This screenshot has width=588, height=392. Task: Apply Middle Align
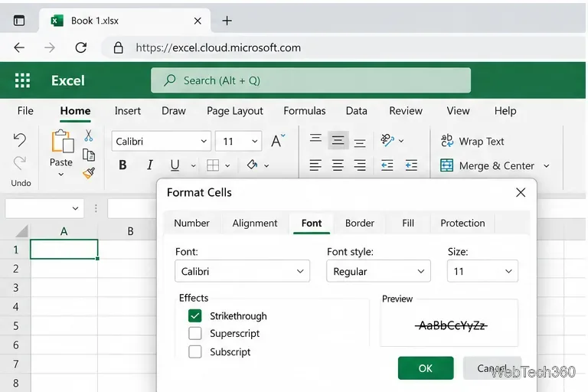pyautogui.click(x=338, y=140)
